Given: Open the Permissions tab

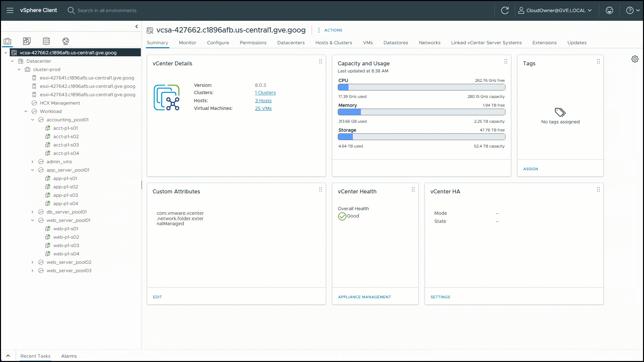Looking at the screenshot, I should 253,43.
